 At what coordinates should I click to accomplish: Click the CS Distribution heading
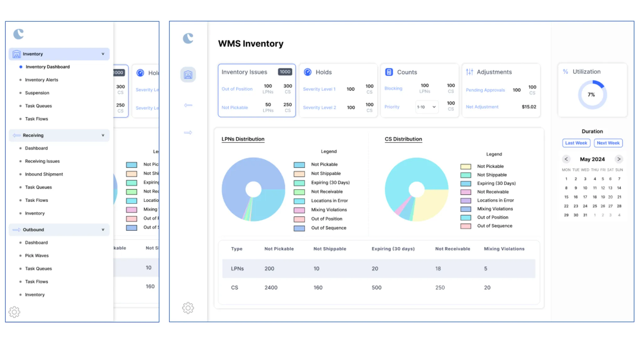[x=403, y=139]
